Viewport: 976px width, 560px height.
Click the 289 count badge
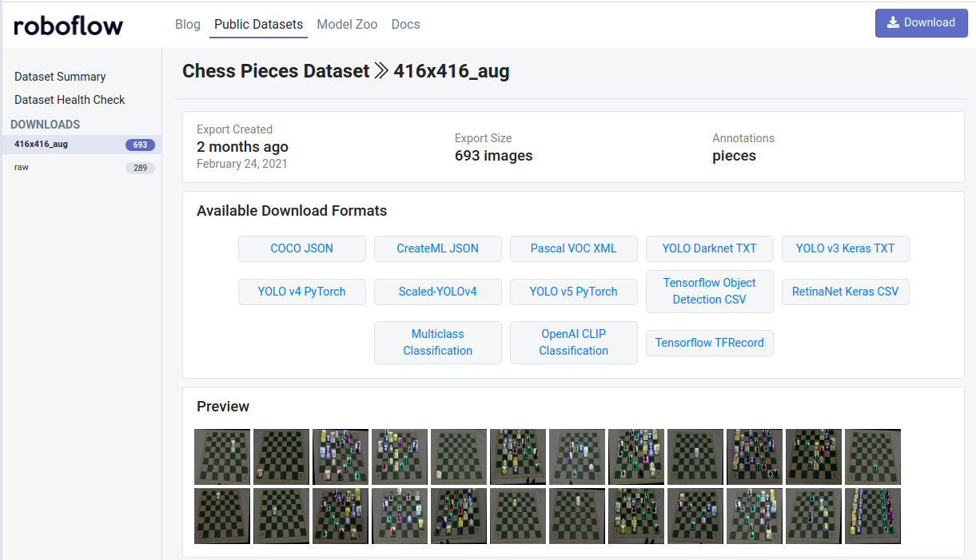click(x=140, y=168)
